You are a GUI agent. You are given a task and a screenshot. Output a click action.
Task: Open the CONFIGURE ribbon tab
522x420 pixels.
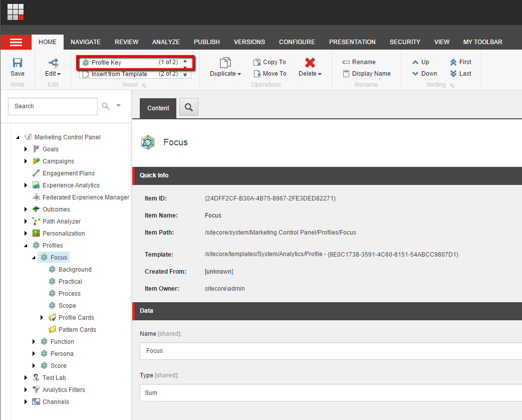pos(297,42)
